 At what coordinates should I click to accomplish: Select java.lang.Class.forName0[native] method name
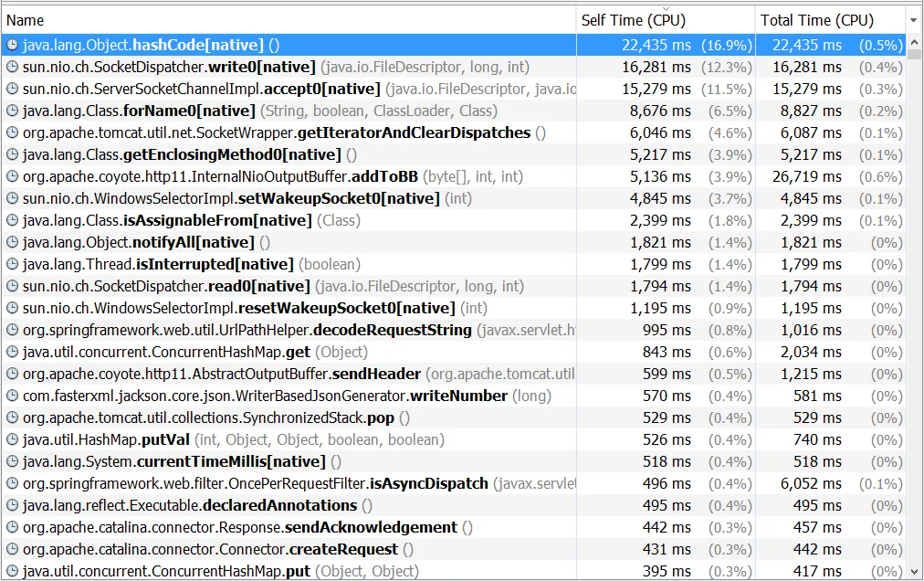(x=139, y=111)
